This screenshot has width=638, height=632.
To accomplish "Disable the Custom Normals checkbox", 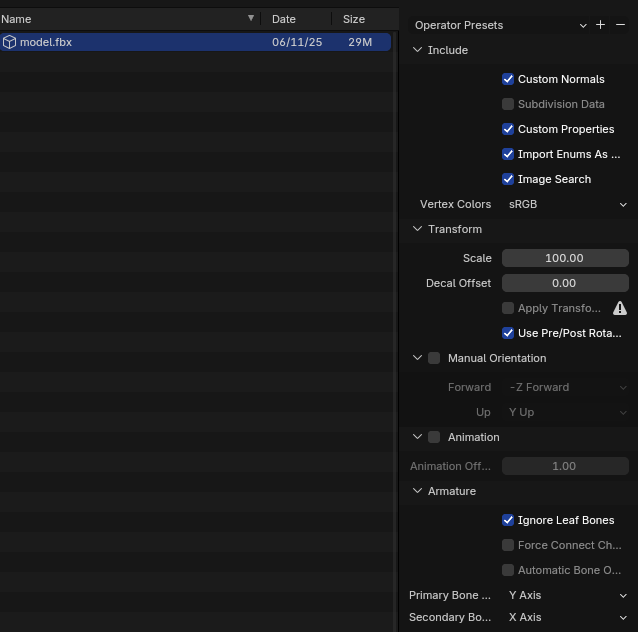I will (508, 79).
